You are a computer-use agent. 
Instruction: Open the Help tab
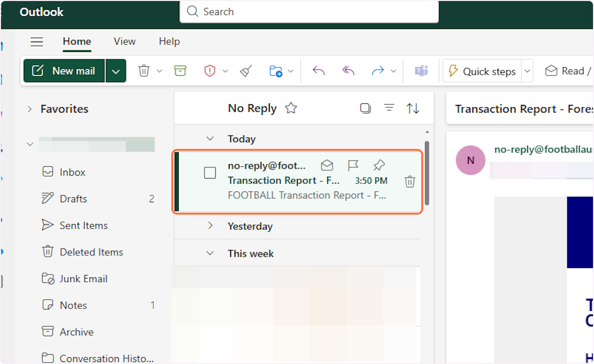(x=169, y=42)
